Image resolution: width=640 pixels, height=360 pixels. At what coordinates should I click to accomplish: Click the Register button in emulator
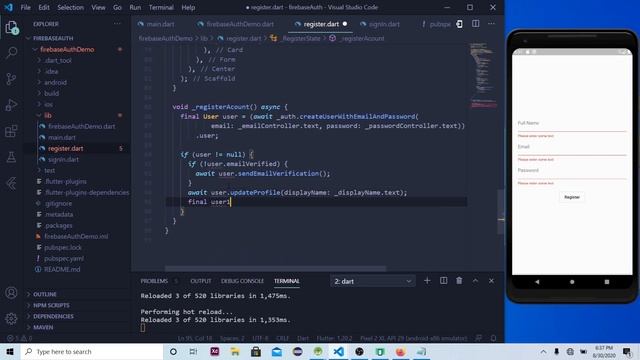coord(572,197)
